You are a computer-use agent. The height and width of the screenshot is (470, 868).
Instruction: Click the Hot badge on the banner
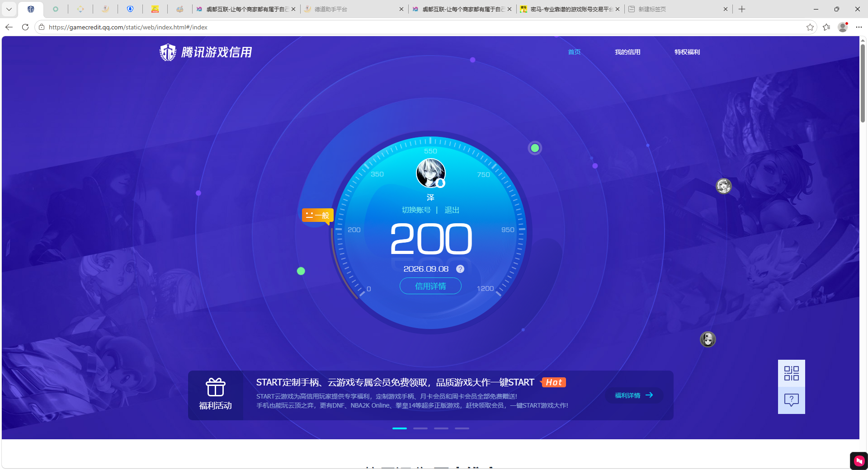553,382
